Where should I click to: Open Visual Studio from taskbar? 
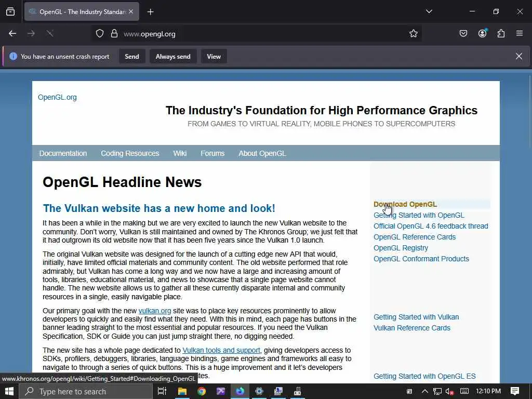pyautogui.click(x=221, y=391)
